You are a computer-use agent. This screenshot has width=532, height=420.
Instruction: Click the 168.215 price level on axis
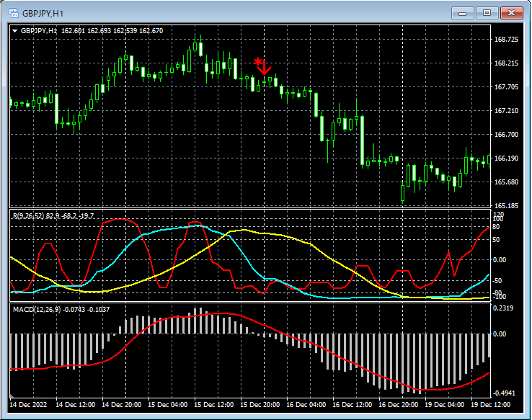pos(507,63)
